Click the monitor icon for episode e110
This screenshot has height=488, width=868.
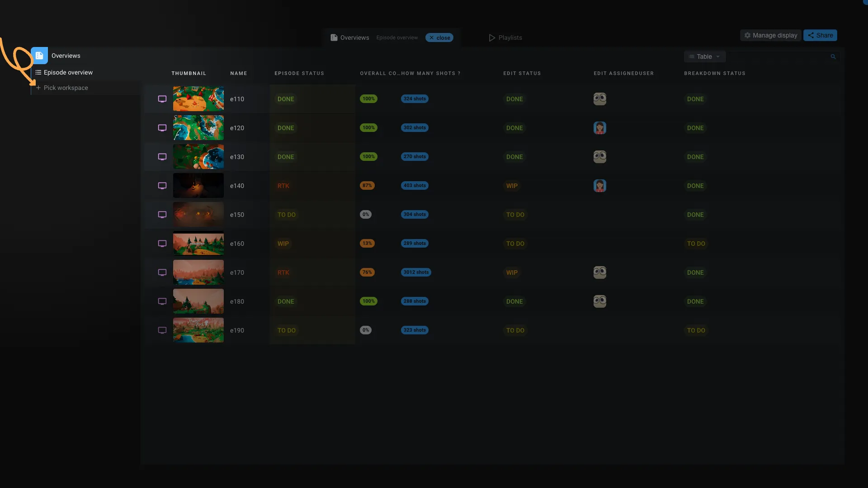coord(162,99)
